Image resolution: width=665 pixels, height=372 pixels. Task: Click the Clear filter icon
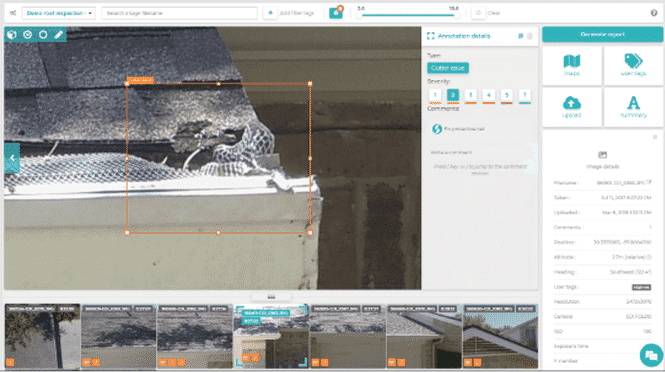point(478,13)
